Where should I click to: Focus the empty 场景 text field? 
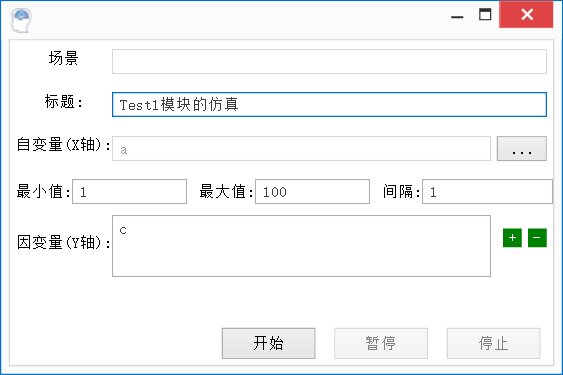[x=329, y=61]
